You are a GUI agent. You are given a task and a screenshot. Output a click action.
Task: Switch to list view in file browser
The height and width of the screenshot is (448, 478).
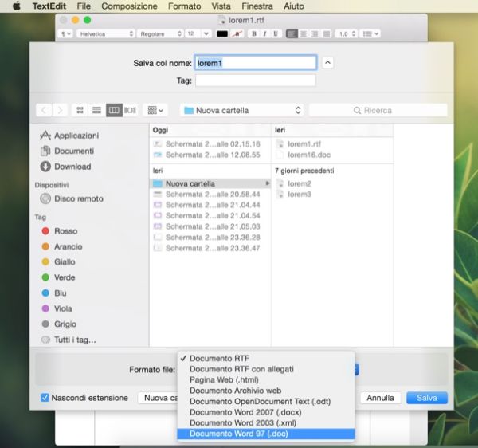pyautogui.click(x=96, y=110)
